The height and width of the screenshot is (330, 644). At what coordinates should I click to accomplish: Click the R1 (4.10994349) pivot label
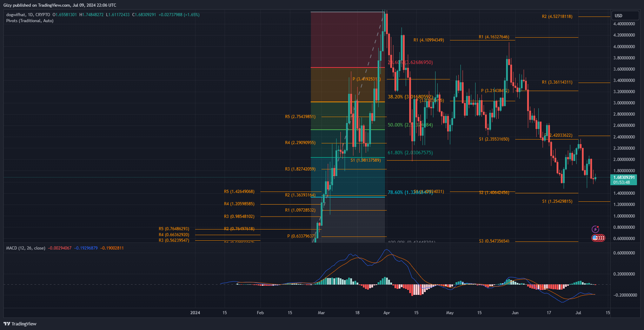click(x=429, y=40)
